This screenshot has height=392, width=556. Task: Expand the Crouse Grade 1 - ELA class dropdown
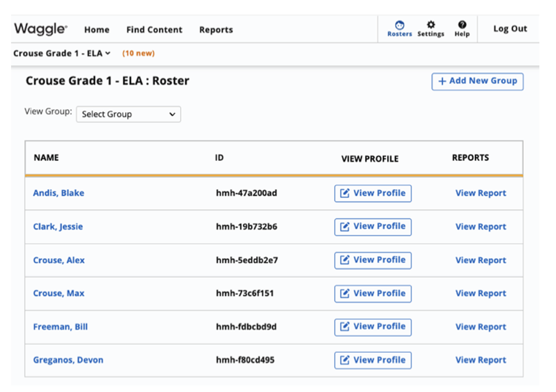[x=62, y=53]
